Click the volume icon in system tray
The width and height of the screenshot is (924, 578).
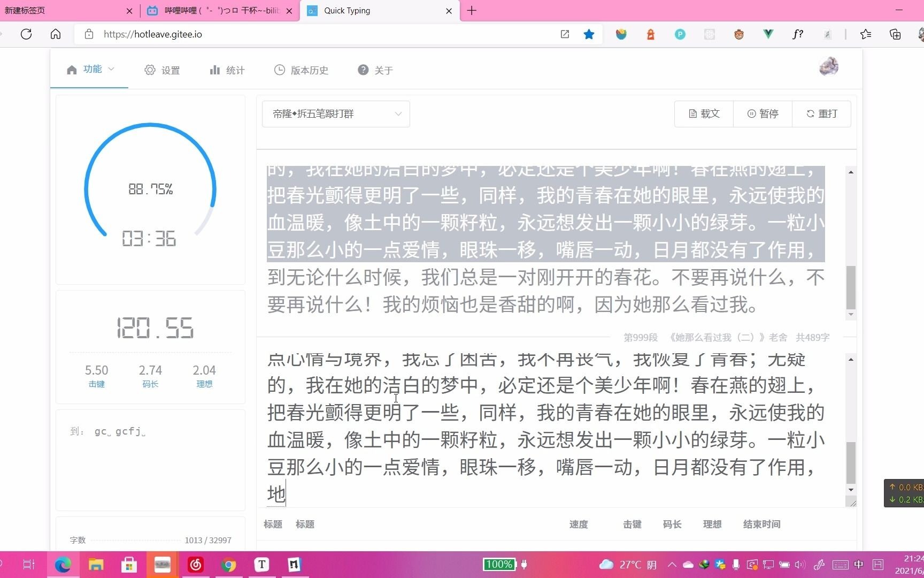pyautogui.click(x=800, y=565)
